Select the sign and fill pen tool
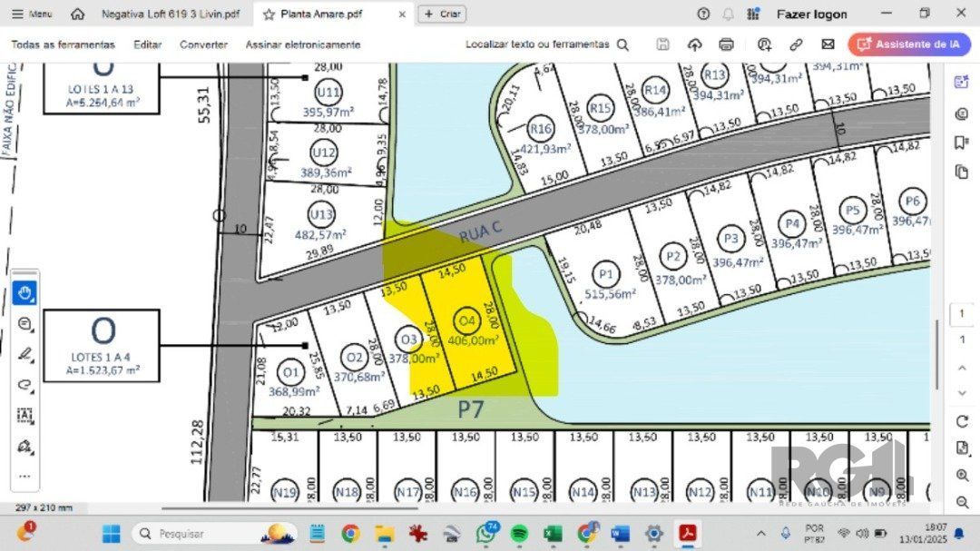Screen dimensions: 980x551 point(24,446)
